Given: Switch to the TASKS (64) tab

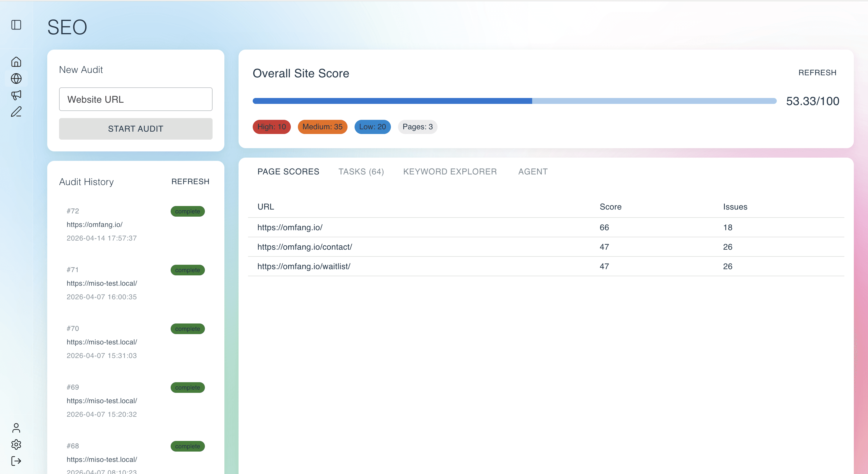Looking at the screenshot, I should point(361,171).
